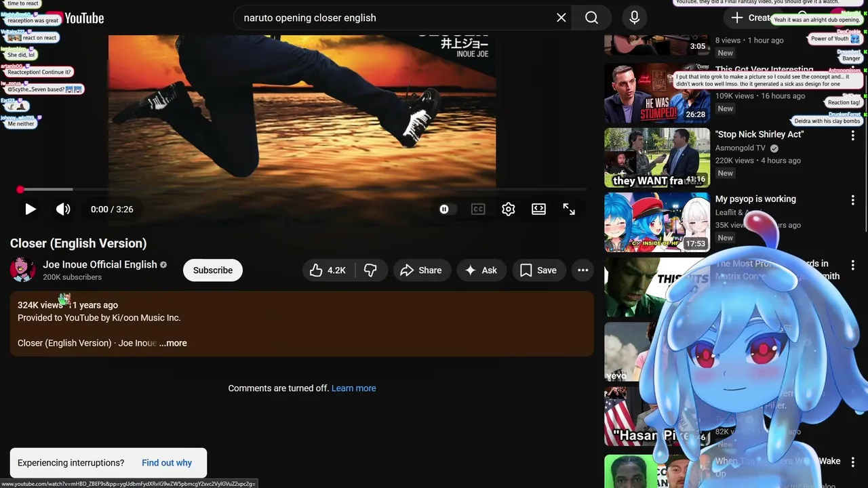Screen dimensions: 868x488
Task: Click Find out why for interruptions
Action: pos(167,463)
